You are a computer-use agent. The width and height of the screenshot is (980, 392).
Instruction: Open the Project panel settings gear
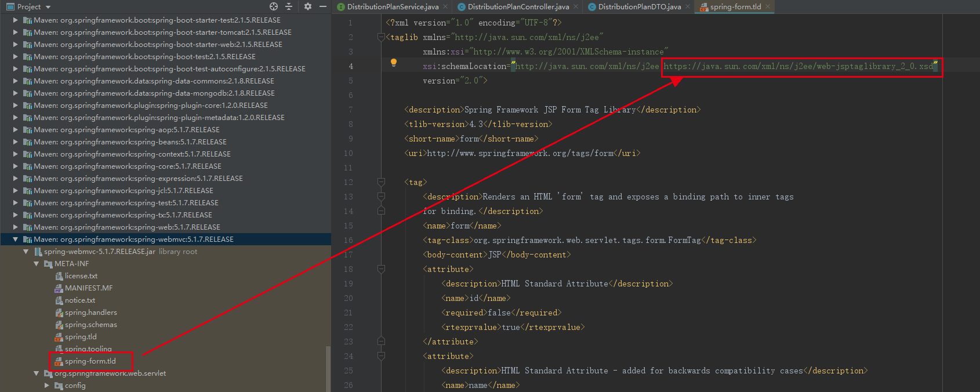pyautogui.click(x=307, y=6)
